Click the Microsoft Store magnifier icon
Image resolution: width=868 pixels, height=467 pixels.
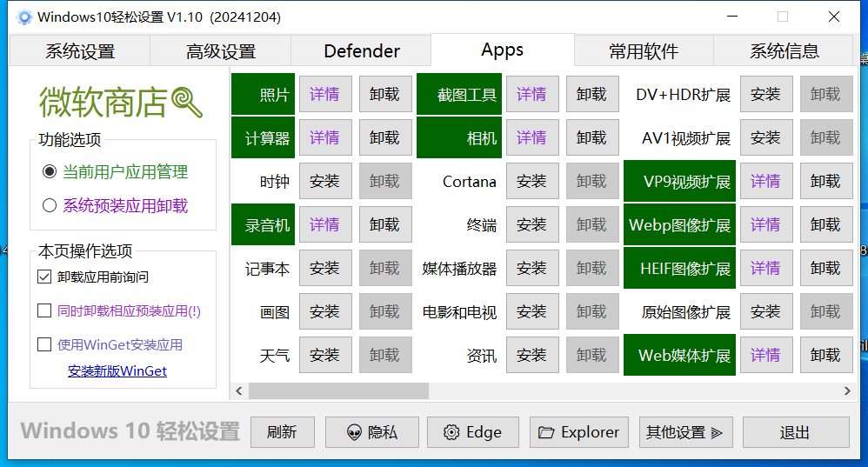click(187, 103)
